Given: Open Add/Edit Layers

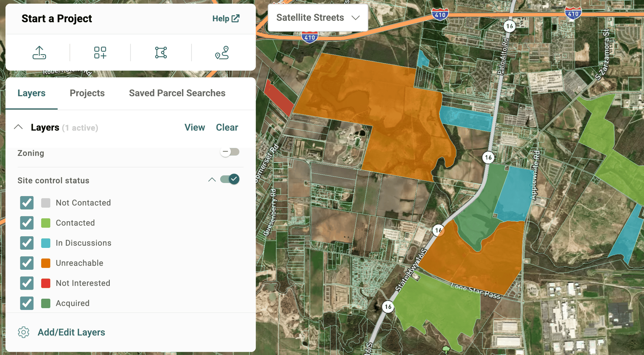Looking at the screenshot, I should (71, 332).
